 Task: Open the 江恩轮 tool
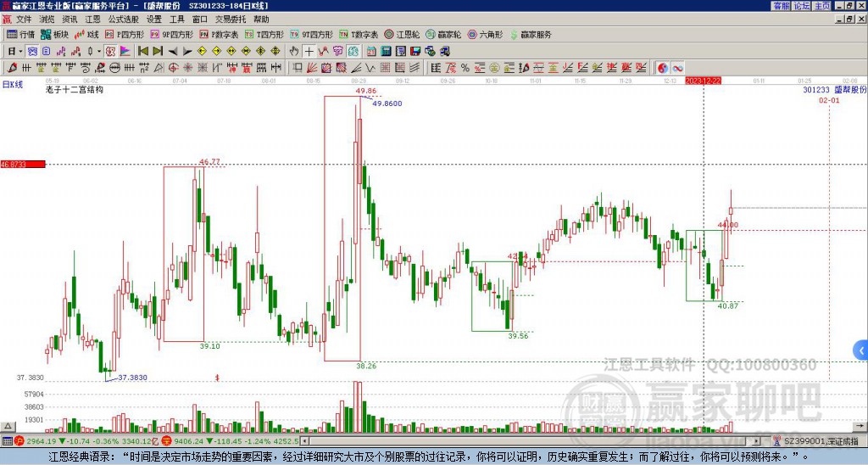(x=402, y=34)
